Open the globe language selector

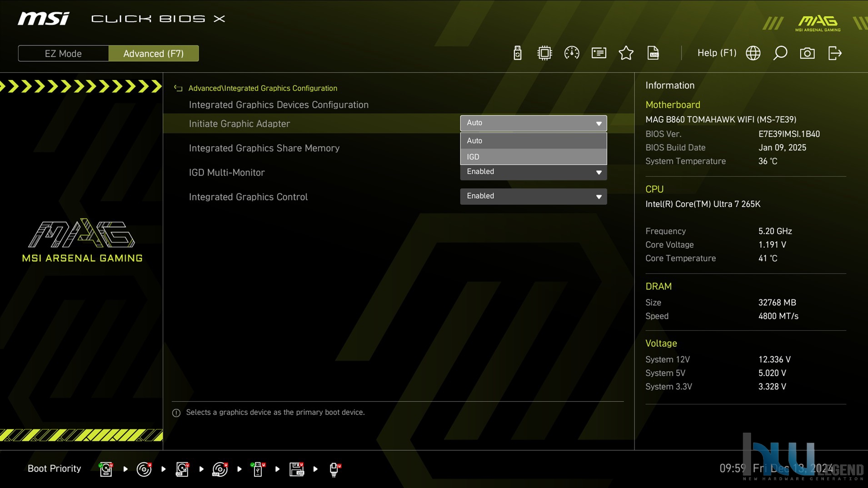(753, 53)
